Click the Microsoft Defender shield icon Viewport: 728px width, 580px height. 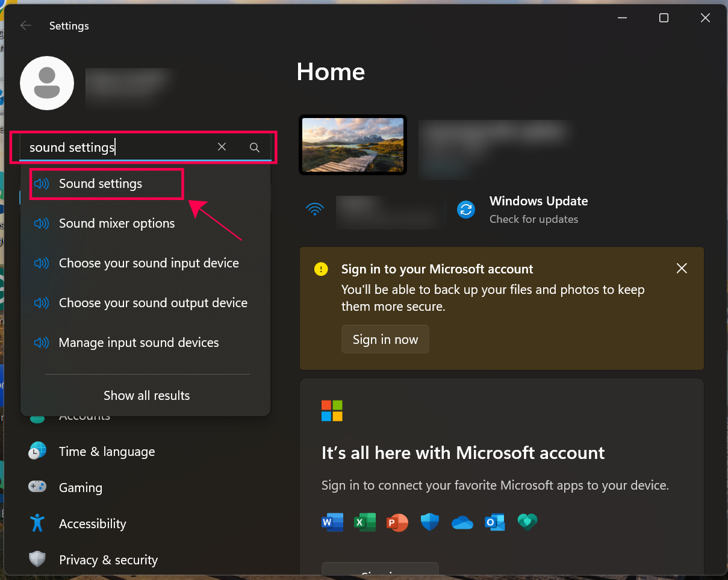[x=430, y=522]
